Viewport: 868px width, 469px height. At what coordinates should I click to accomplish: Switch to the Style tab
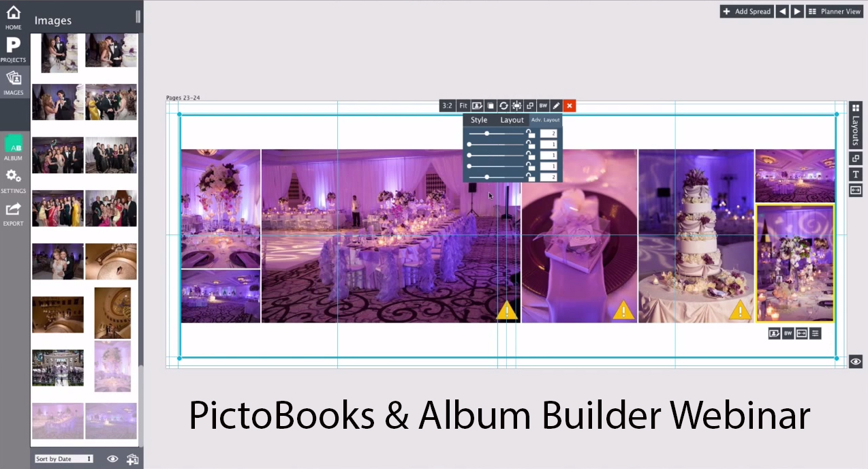[479, 120]
